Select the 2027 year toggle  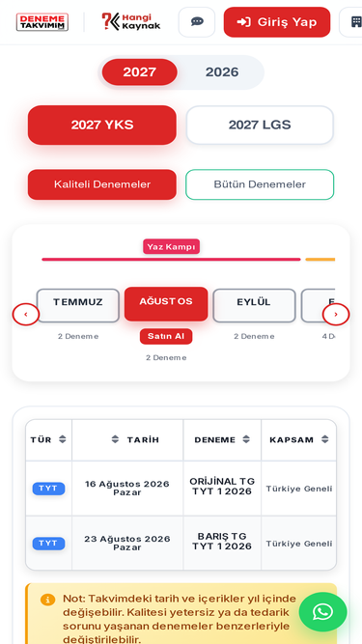click(140, 72)
